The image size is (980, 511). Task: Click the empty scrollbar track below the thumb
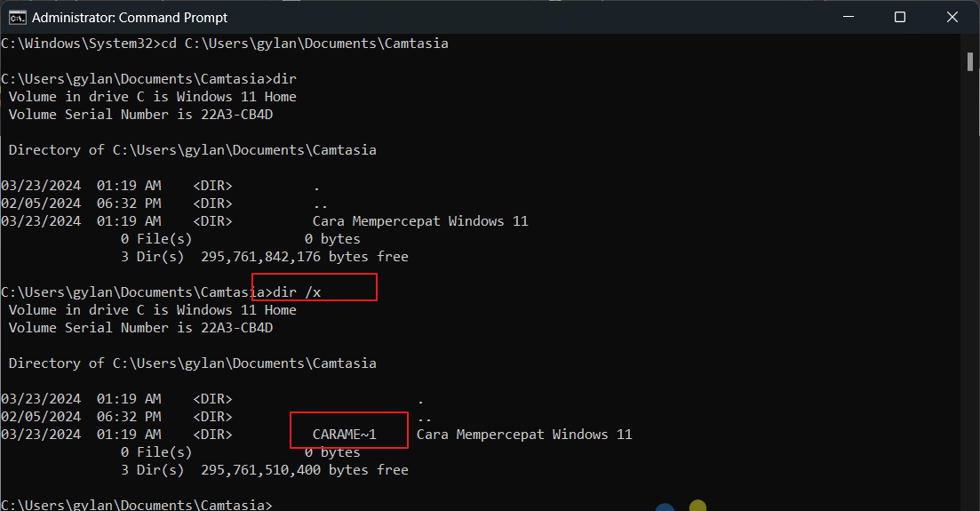970,288
